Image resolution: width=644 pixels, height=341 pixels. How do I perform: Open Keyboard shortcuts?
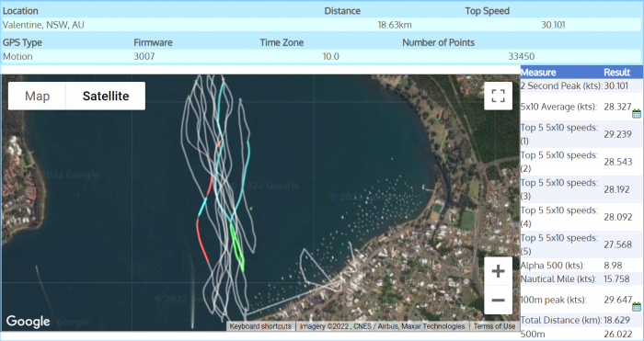260,326
